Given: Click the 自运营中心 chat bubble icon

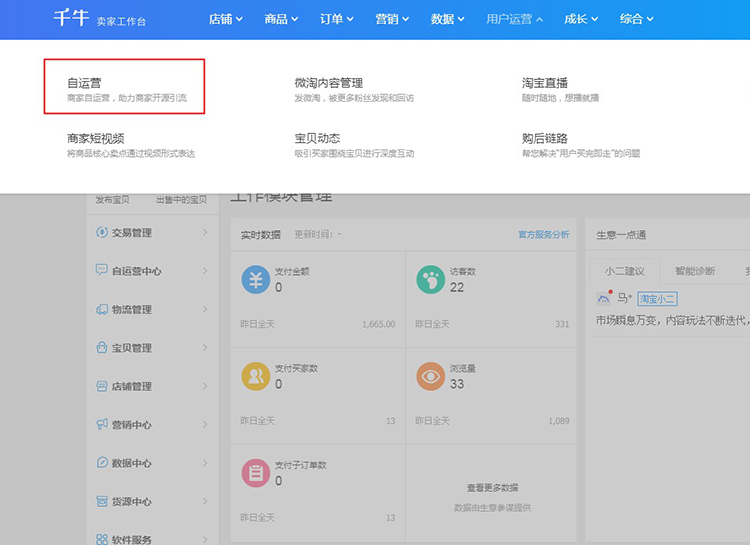Looking at the screenshot, I should coord(102,270).
